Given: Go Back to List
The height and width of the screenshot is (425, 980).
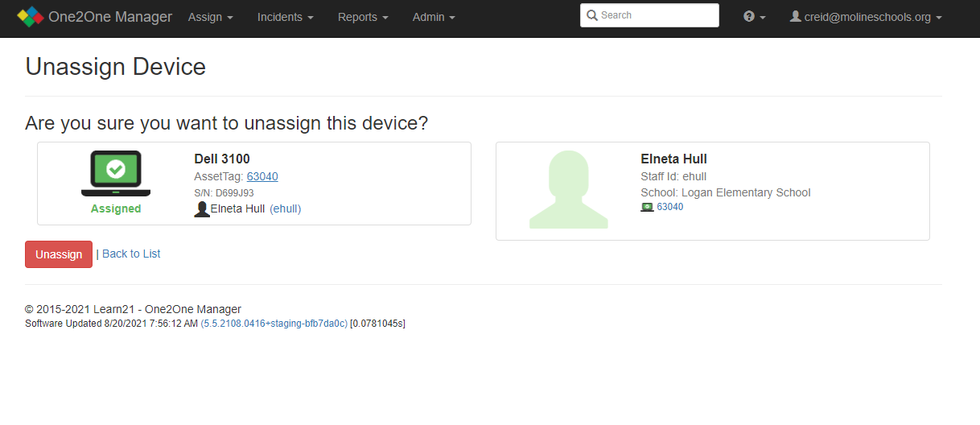Looking at the screenshot, I should point(131,254).
